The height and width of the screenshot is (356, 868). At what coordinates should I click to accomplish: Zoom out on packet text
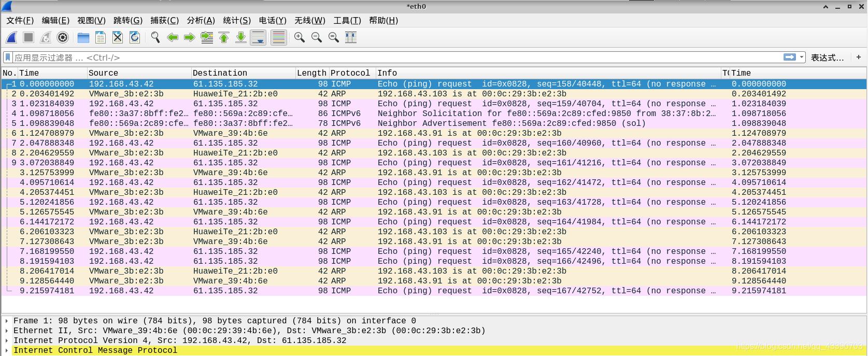pos(317,37)
